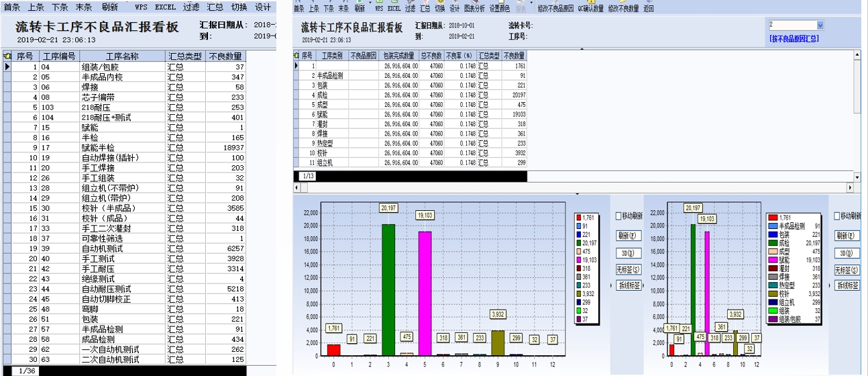
Task: Expand dropdown arrow next to right window 刷新
Action: pos(369,3)
